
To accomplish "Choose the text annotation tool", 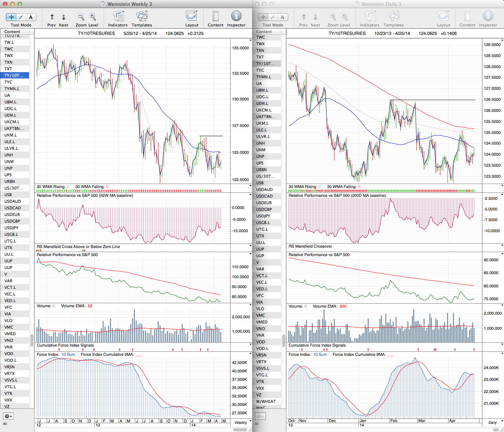I will coord(31,17).
